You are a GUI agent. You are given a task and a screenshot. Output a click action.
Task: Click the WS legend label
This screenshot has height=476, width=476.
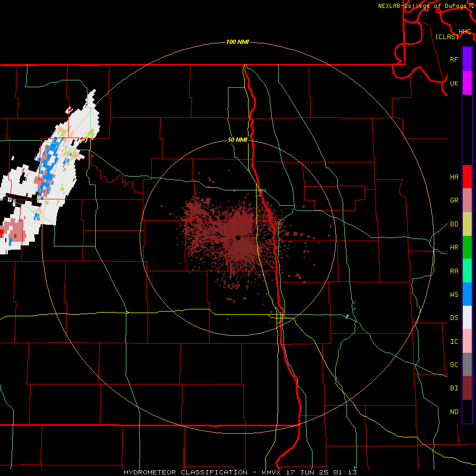pyautogui.click(x=454, y=294)
